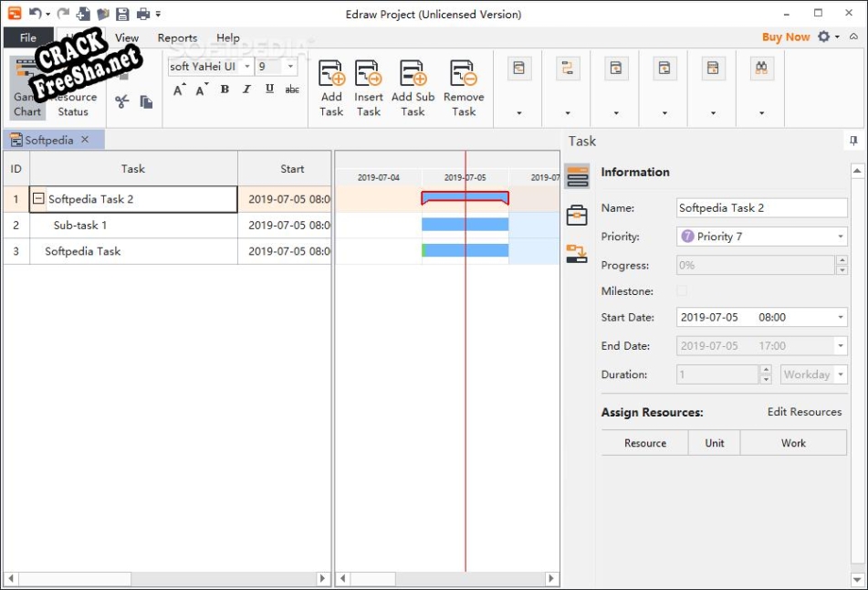Image resolution: width=868 pixels, height=590 pixels.
Task: Click the Add Task icon
Action: [331, 75]
